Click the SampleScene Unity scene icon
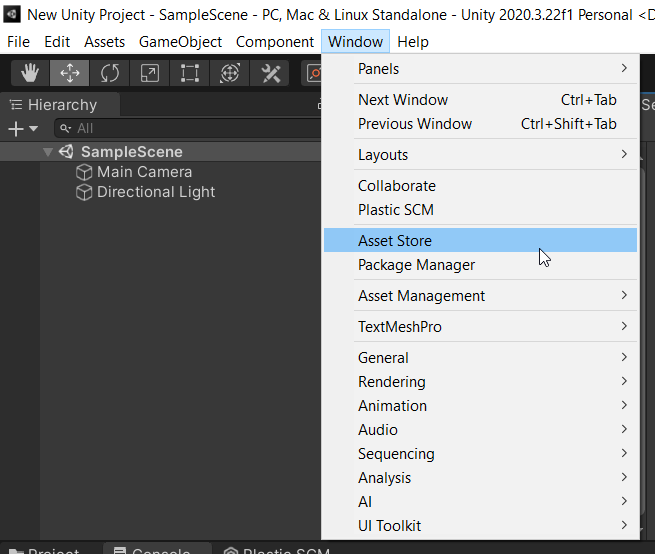This screenshot has width=655, height=554. coord(66,152)
